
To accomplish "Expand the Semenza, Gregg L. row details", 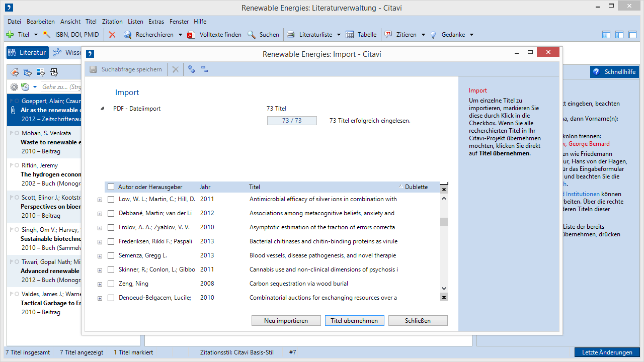I will tap(100, 256).
